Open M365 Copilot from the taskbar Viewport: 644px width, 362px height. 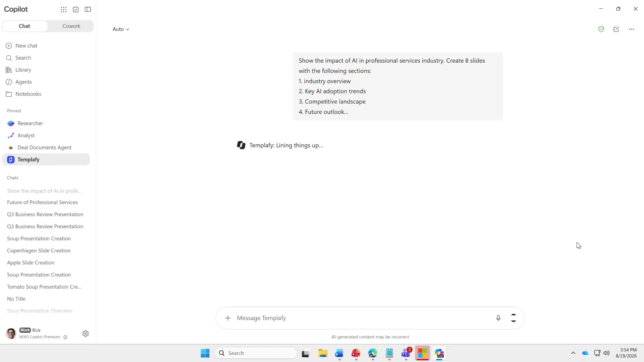pos(439,353)
